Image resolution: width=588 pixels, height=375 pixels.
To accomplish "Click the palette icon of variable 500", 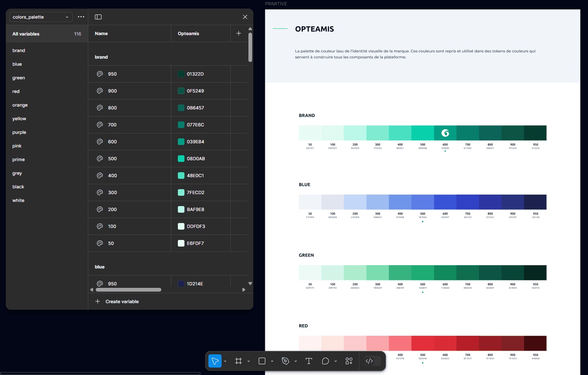I will pyautogui.click(x=100, y=159).
